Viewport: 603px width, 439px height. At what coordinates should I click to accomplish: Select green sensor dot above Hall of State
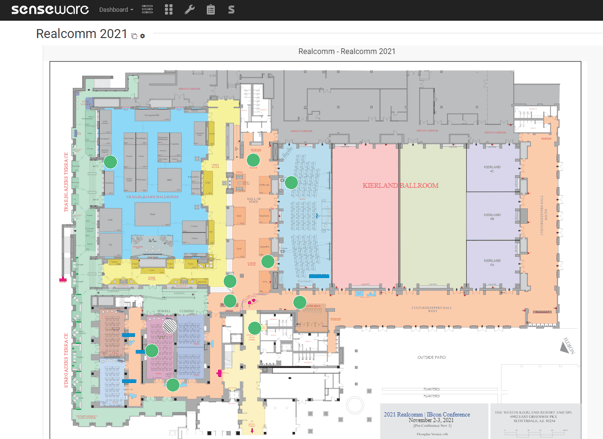[x=253, y=160]
